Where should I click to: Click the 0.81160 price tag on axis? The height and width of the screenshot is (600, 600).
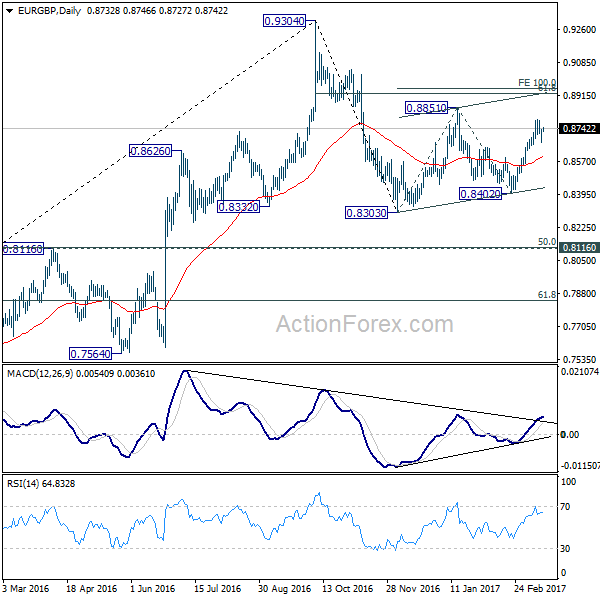[579, 248]
